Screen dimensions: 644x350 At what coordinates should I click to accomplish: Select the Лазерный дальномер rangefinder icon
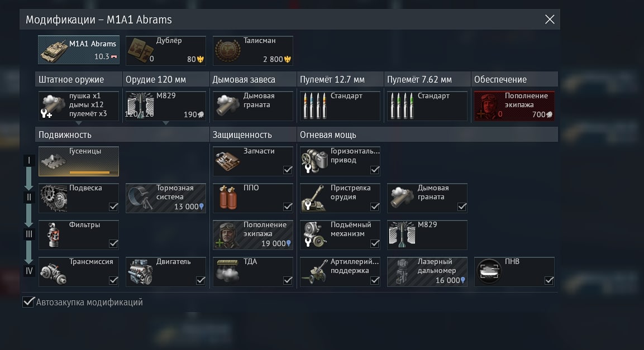[x=402, y=272]
